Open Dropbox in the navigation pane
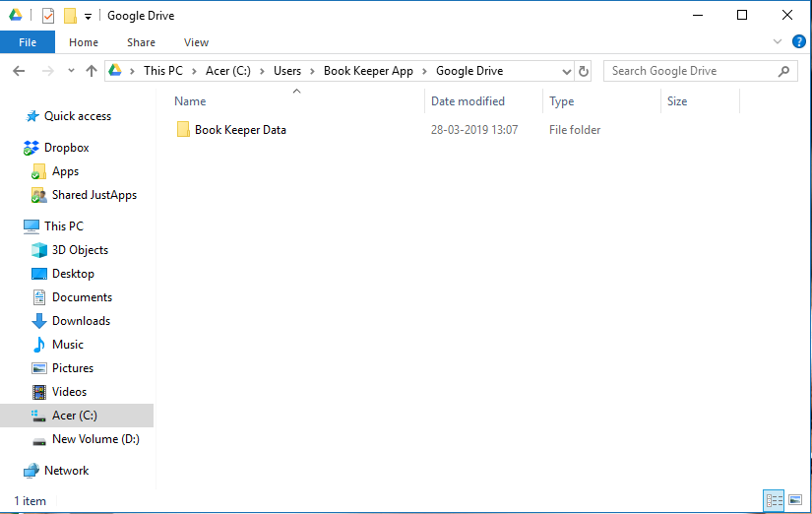Image resolution: width=812 pixels, height=514 pixels. click(x=66, y=148)
